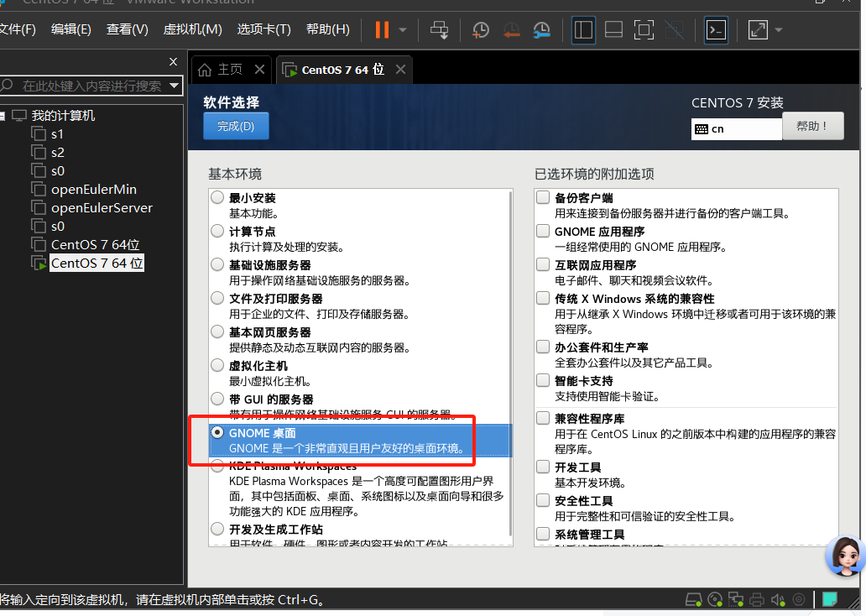Click the 帮助！ button in installer
This screenshot has height=616, width=866.
tap(813, 126)
